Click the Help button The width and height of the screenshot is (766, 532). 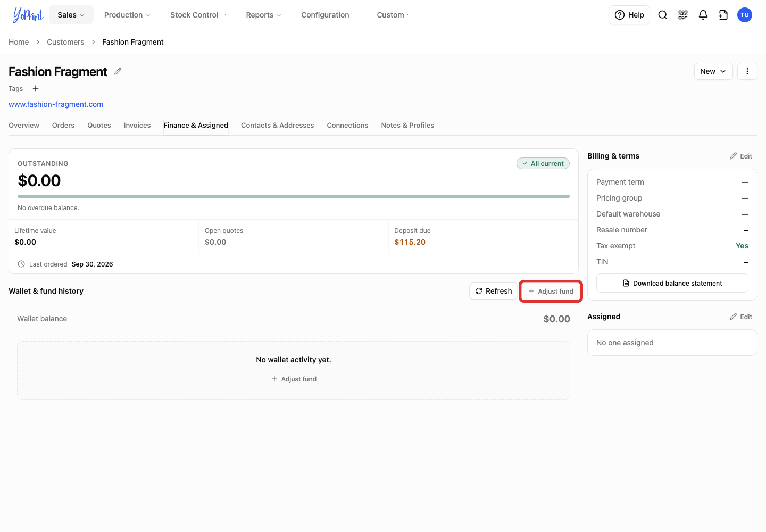pos(629,15)
